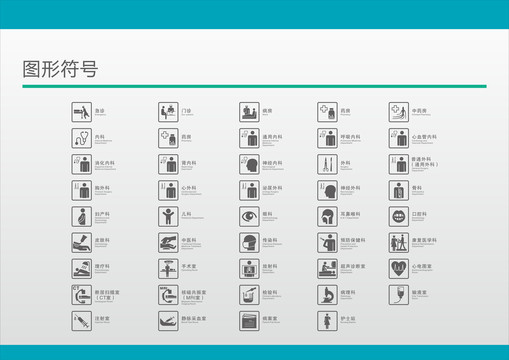Click the IV drip bag transfusion icon
Screen dimensions: 509x360
point(398,295)
